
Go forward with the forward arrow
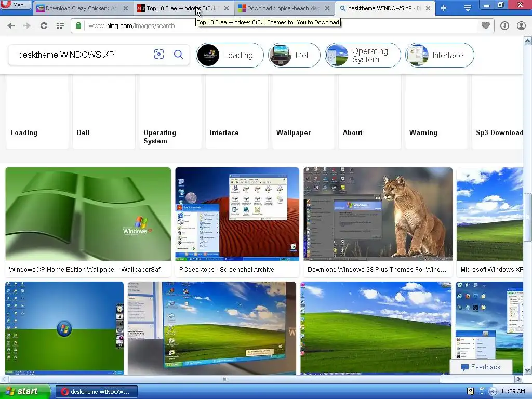click(27, 25)
